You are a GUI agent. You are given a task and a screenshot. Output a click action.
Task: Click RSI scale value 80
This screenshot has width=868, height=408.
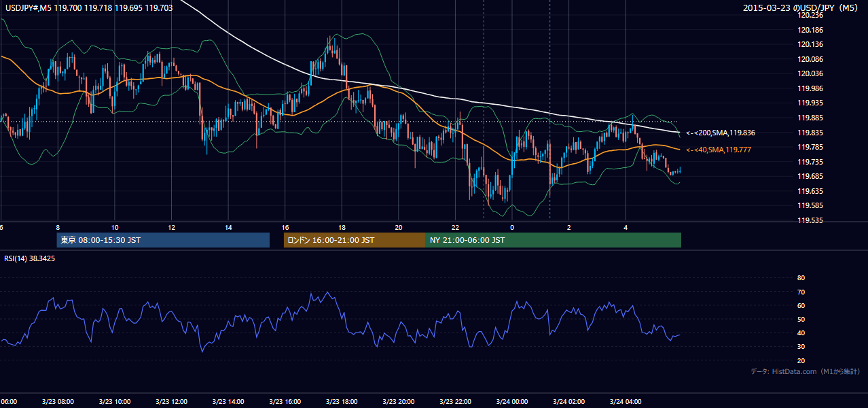[801, 278]
